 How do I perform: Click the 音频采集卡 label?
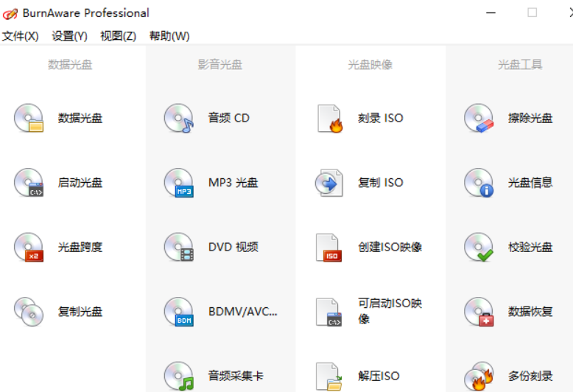tap(236, 376)
